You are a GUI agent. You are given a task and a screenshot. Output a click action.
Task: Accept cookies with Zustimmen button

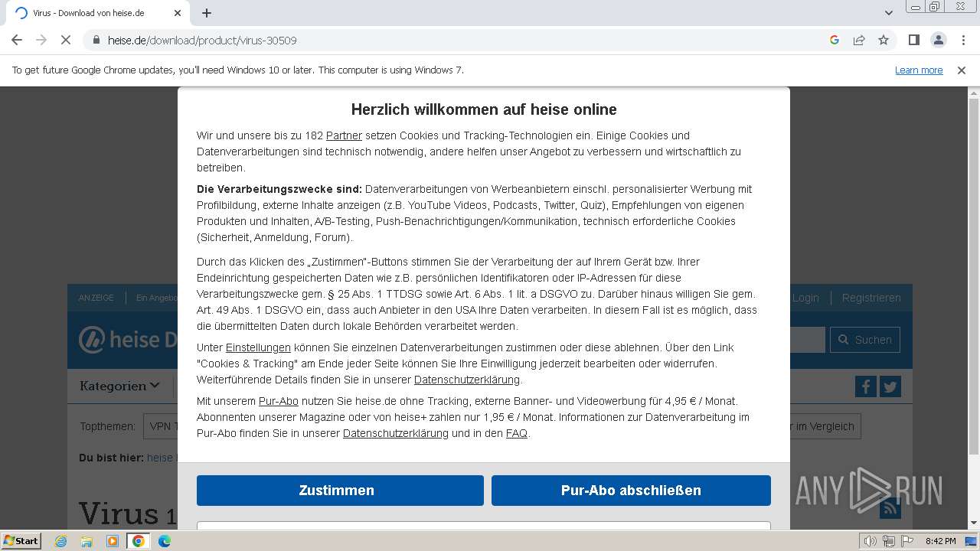[x=340, y=491]
